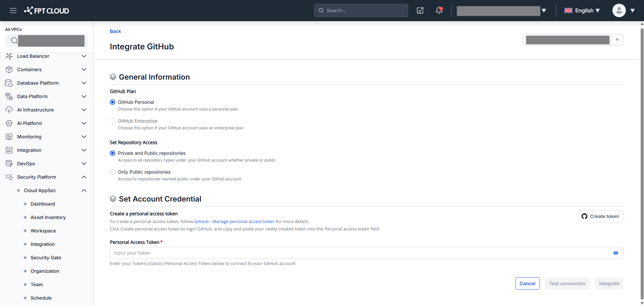Expand the Monitoring chevron
This screenshot has width=644, height=305.
coord(84,137)
